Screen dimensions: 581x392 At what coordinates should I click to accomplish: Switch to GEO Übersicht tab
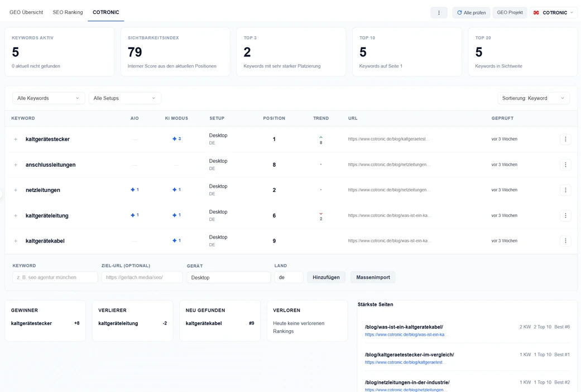pyautogui.click(x=26, y=12)
